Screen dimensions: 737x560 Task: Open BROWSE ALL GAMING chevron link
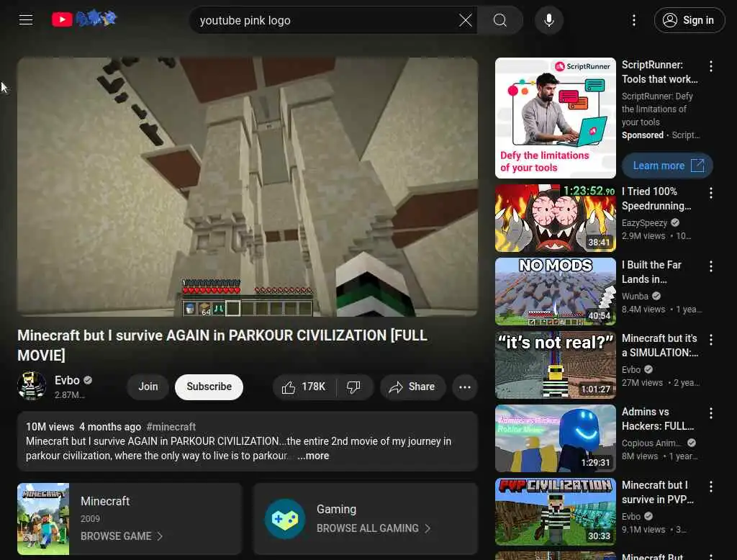coord(374,528)
